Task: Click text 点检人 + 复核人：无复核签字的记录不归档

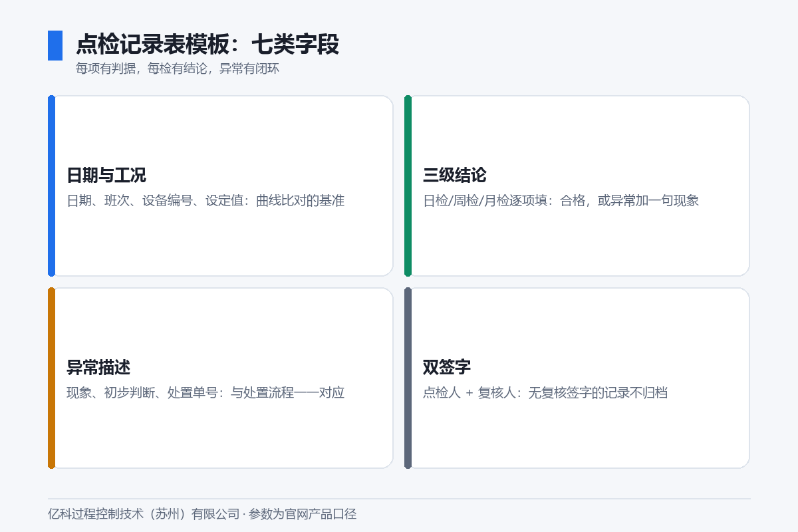Action: tap(545, 393)
